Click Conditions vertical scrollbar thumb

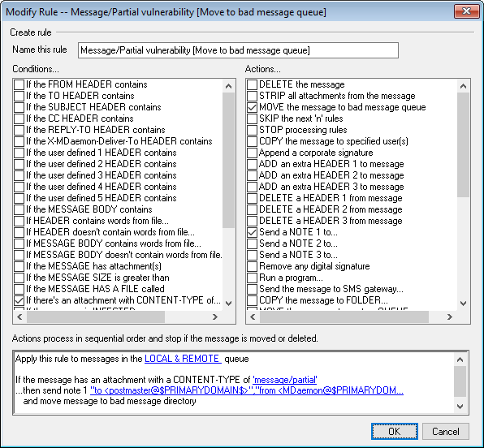coord(228,160)
